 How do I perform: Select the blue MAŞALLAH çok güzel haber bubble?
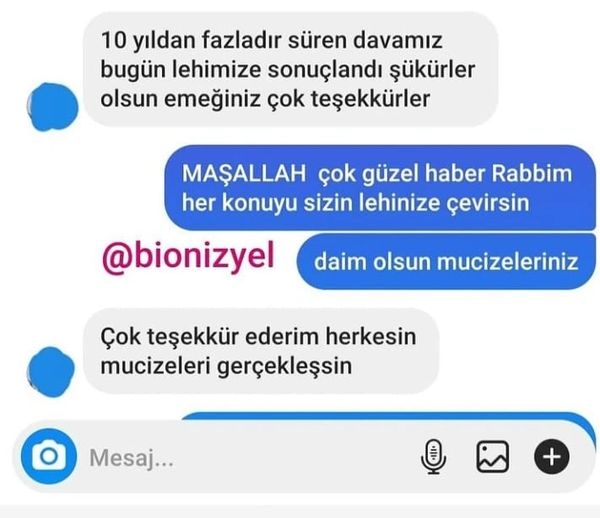[x=380, y=187]
